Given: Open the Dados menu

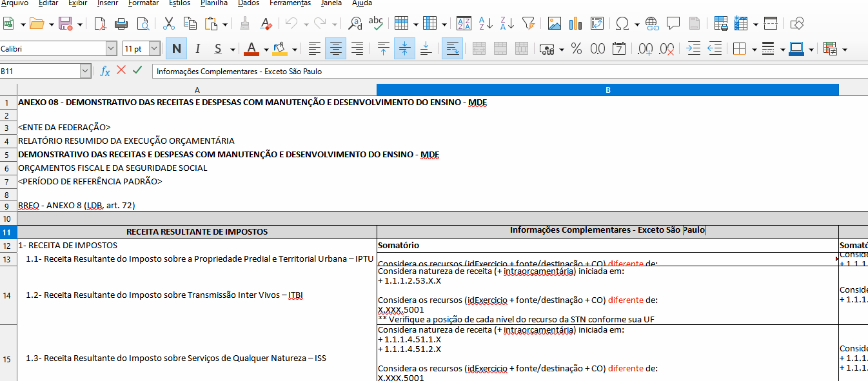Looking at the screenshot, I should tap(248, 3).
